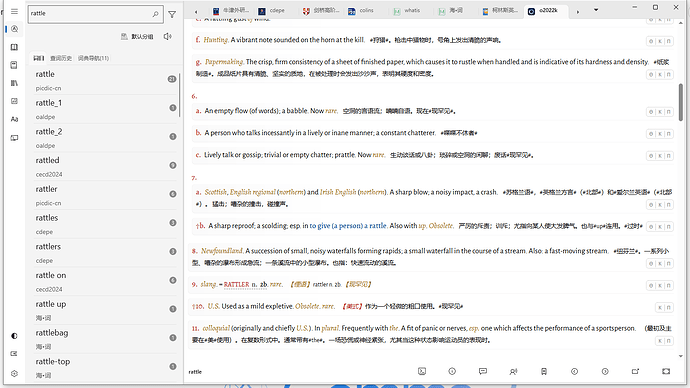
Task: Select the rattled entry from cecd2024
Action: pyautogui.click(x=104, y=166)
